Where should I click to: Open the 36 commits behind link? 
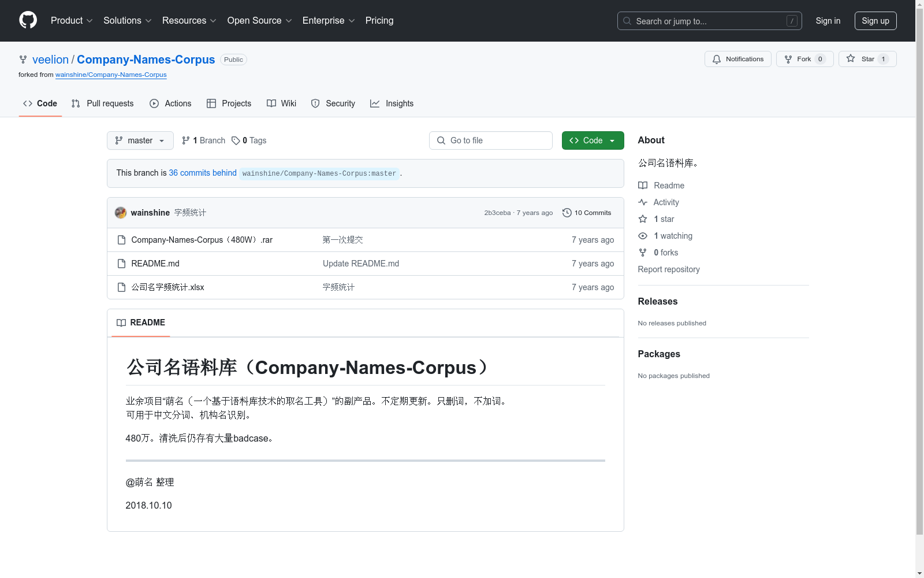pos(203,173)
